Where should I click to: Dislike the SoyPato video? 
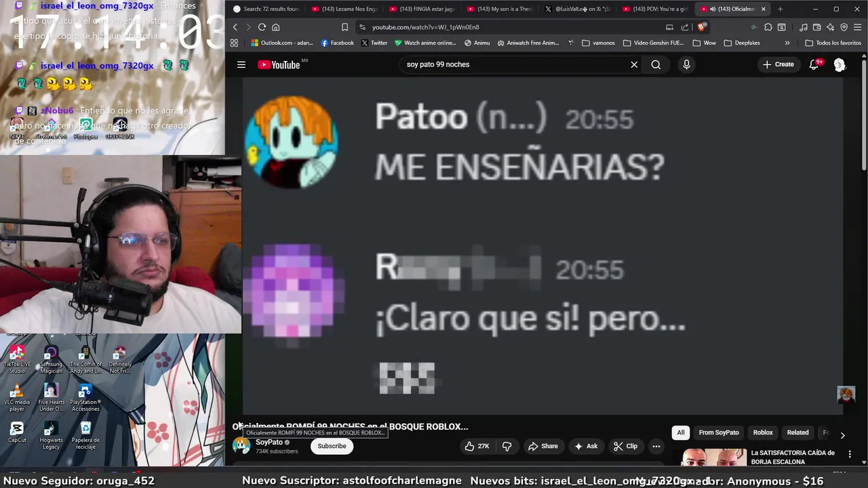(507, 446)
